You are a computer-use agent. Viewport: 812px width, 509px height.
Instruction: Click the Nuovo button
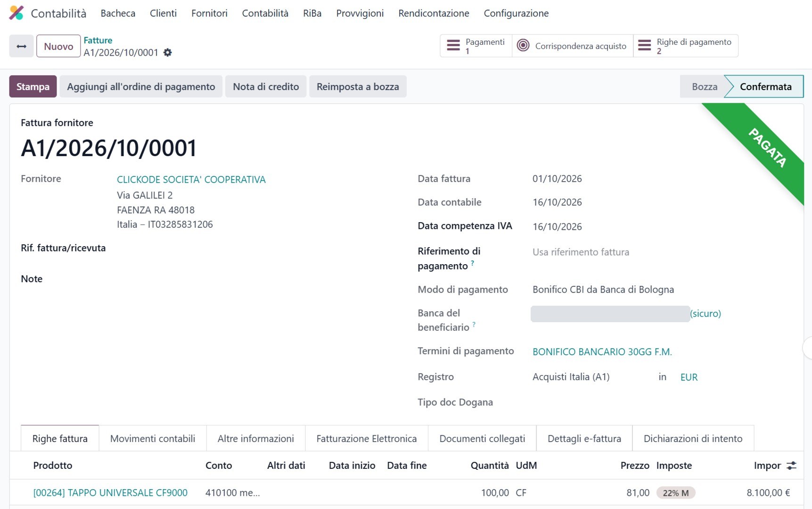tap(58, 46)
